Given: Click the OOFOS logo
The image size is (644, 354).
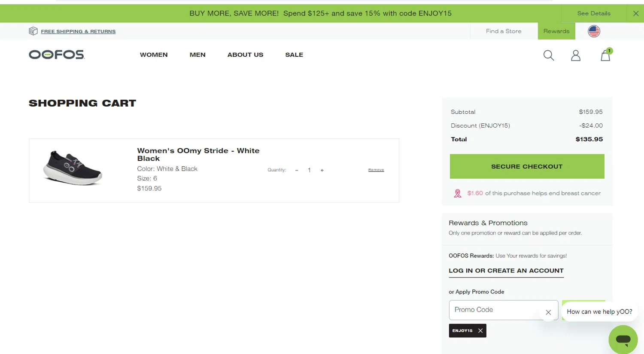Looking at the screenshot, I should pos(57,55).
